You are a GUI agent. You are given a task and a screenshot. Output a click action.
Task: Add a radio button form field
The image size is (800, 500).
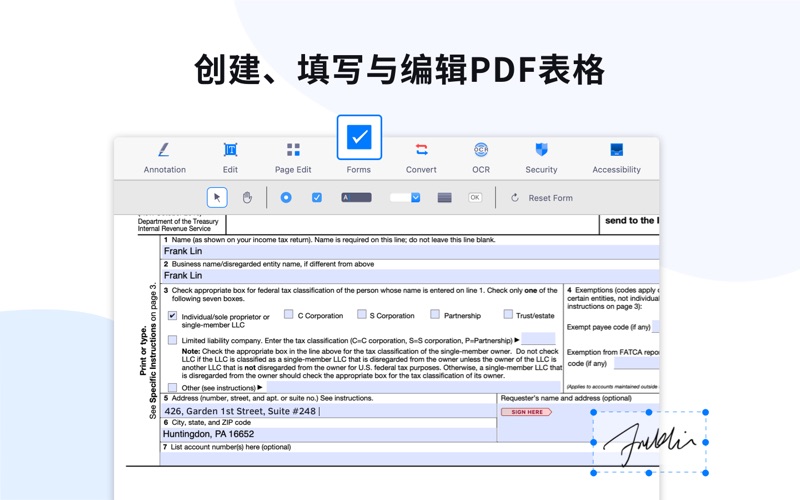click(x=286, y=197)
